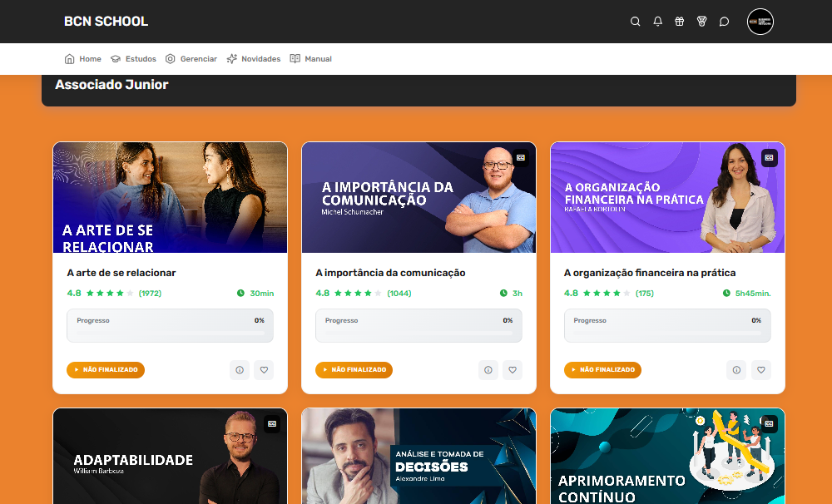Open the search magnifier in the header
This screenshot has height=504, width=832.
[x=636, y=22]
